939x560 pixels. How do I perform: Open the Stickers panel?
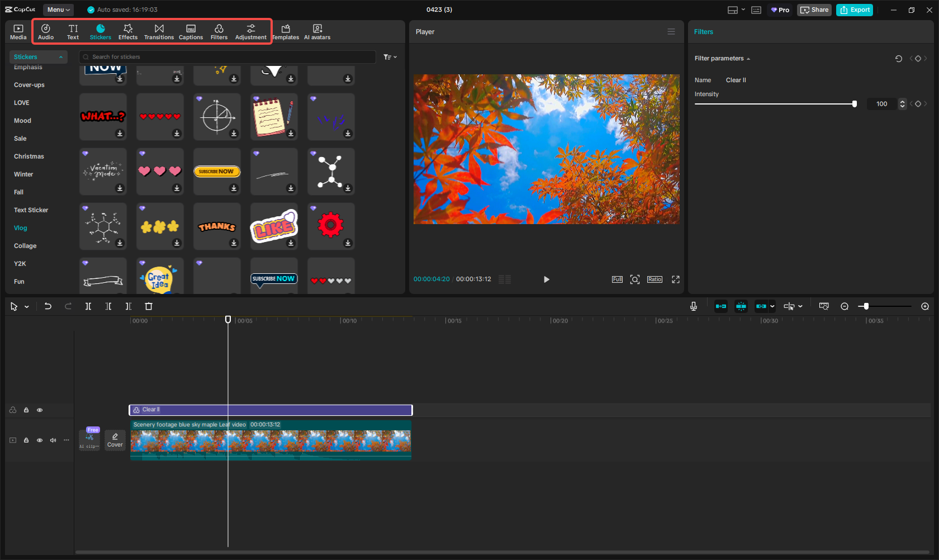click(101, 31)
